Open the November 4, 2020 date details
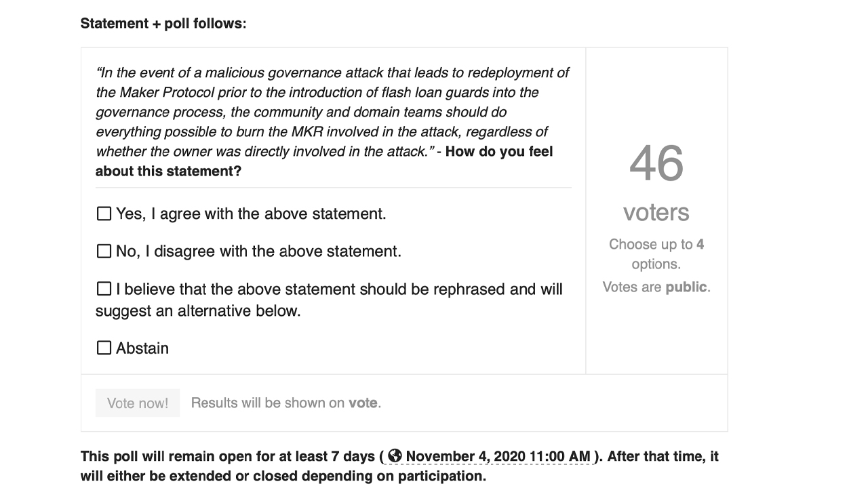Viewport: 868px width, 488px height. pos(475,456)
